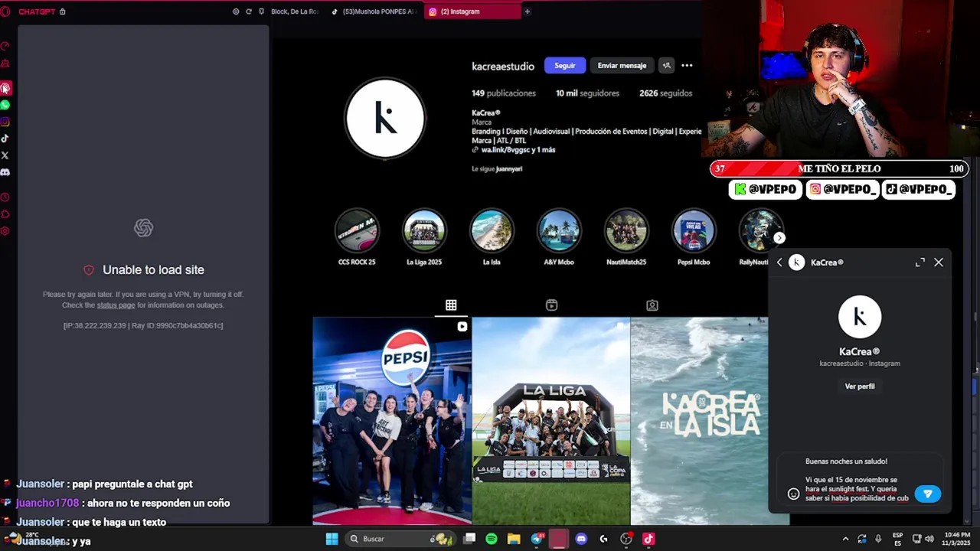Screen dimensions: 980x551
Task: Open Spotify from the taskbar
Action: (x=492, y=539)
